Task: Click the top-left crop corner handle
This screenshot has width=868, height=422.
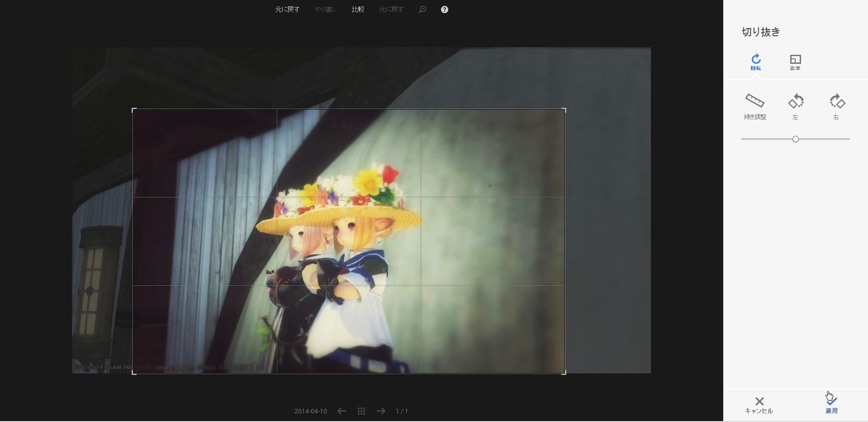Action: click(134, 110)
